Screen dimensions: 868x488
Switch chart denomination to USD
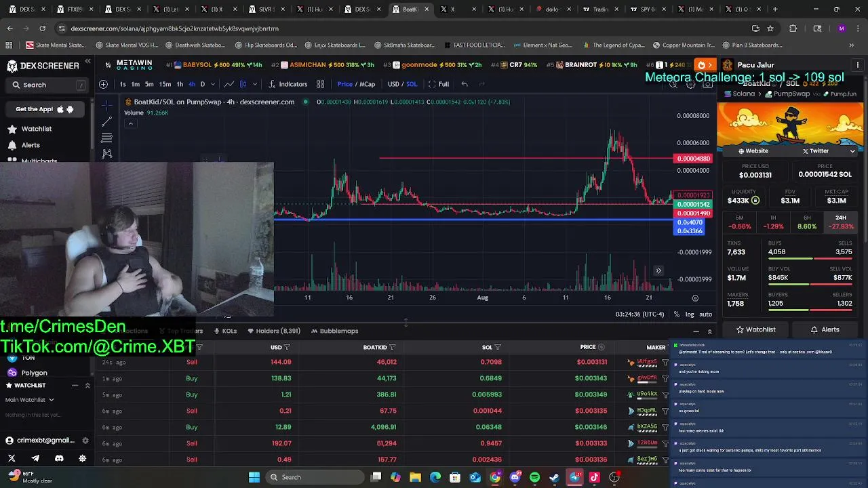[393, 84]
